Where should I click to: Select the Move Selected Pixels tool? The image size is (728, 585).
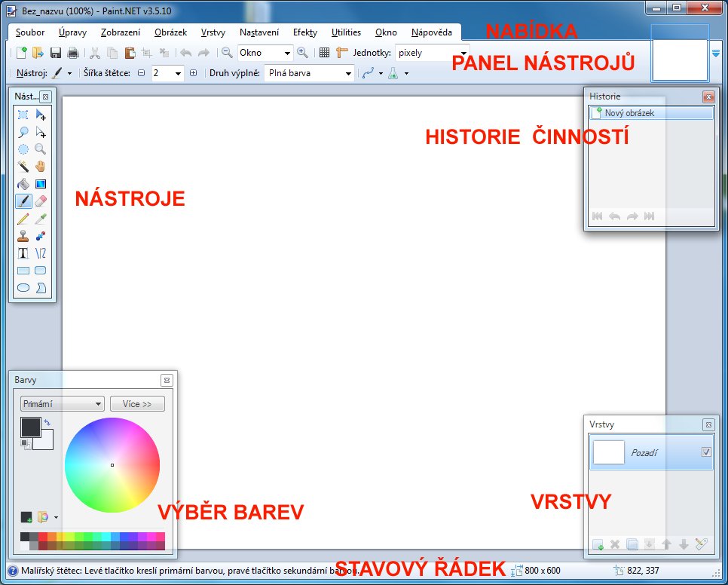(x=41, y=115)
